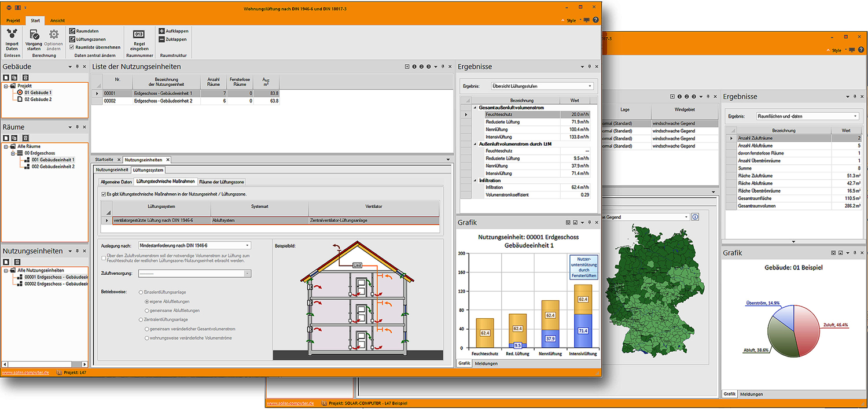Collapse the Projekt tree node
This screenshot has width=868, height=409.
pyautogui.click(x=6, y=86)
